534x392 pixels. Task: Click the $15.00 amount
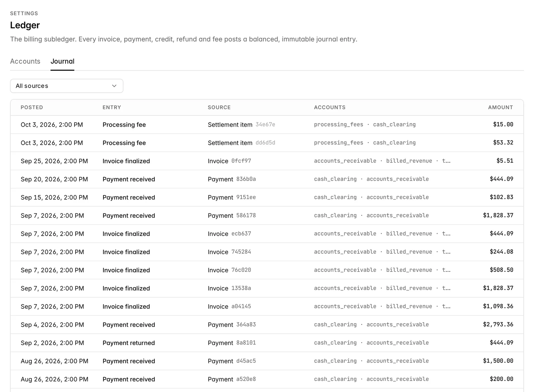pyautogui.click(x=503, y=124)
